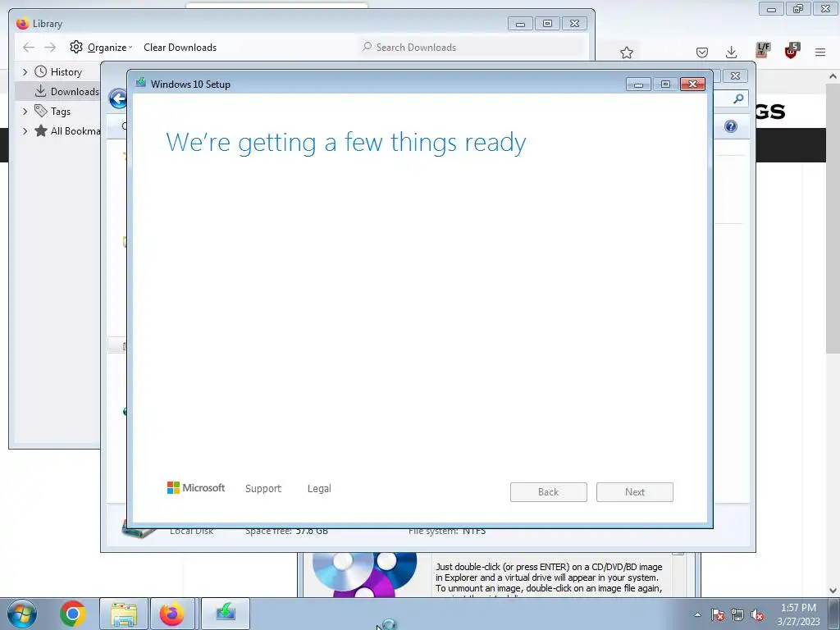This screenshot has width=840, height=630.
Task: Close the Explorer window behind setup
Action: point(735,76)
